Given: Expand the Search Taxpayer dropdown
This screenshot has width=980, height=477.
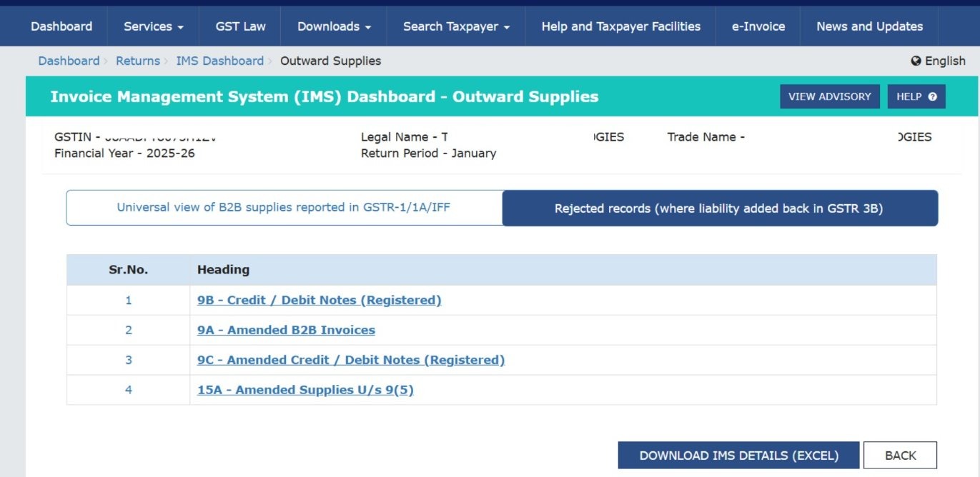Looking at the screenshot, I should (455, 26).
